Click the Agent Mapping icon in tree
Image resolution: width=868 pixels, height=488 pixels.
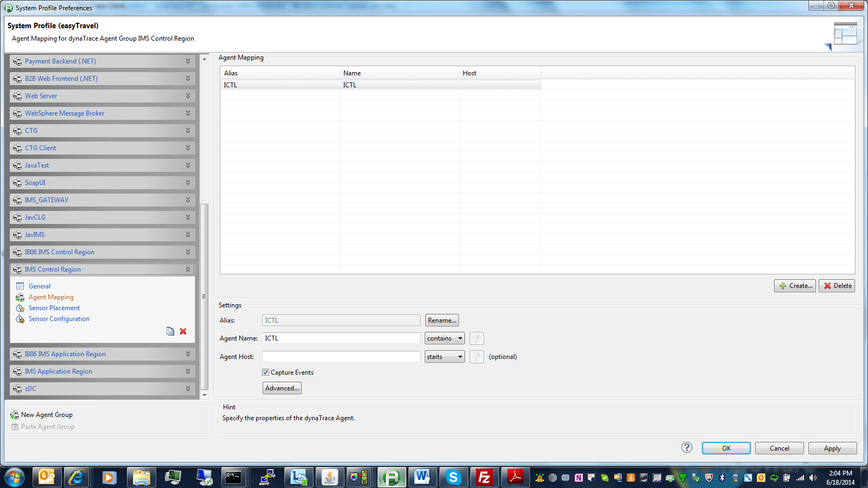(20, 297)
